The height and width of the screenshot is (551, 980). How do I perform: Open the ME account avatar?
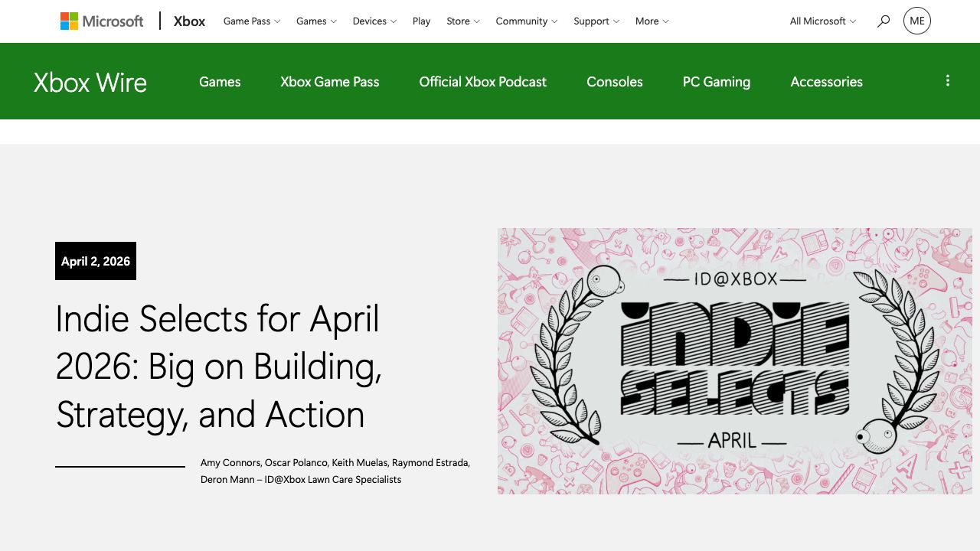coord(917,21)
